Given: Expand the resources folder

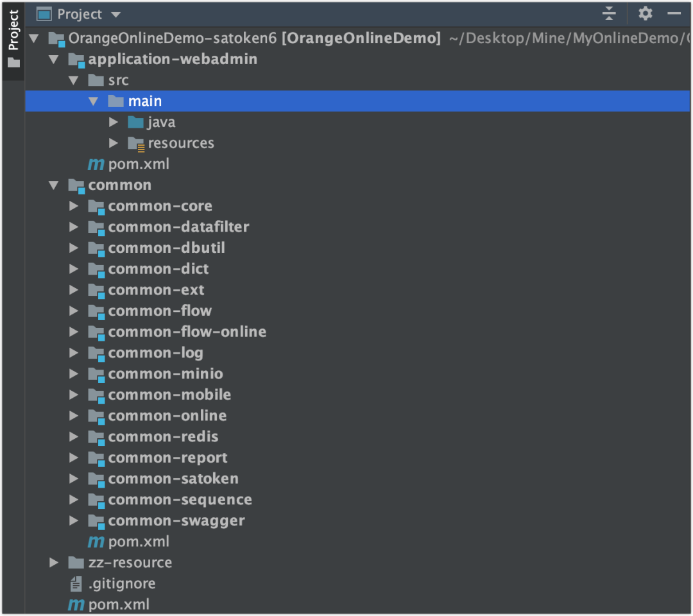Looking at the screenshot, I should coord(114,142).
